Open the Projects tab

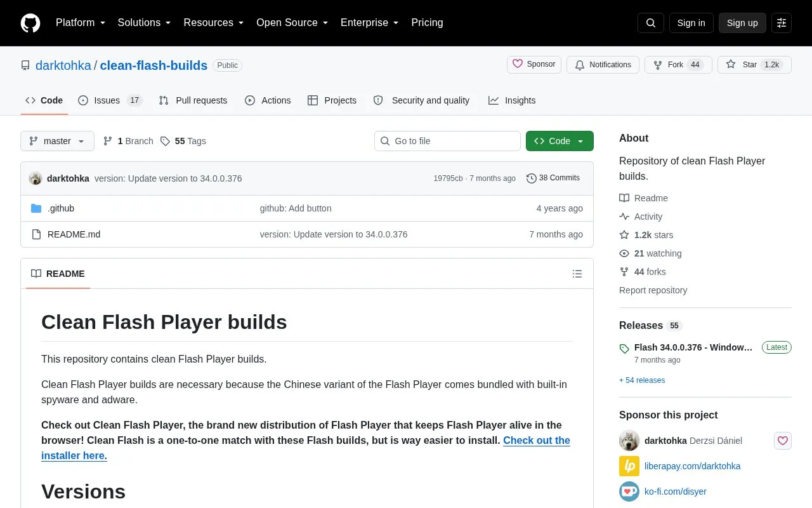tap(332, 100)
